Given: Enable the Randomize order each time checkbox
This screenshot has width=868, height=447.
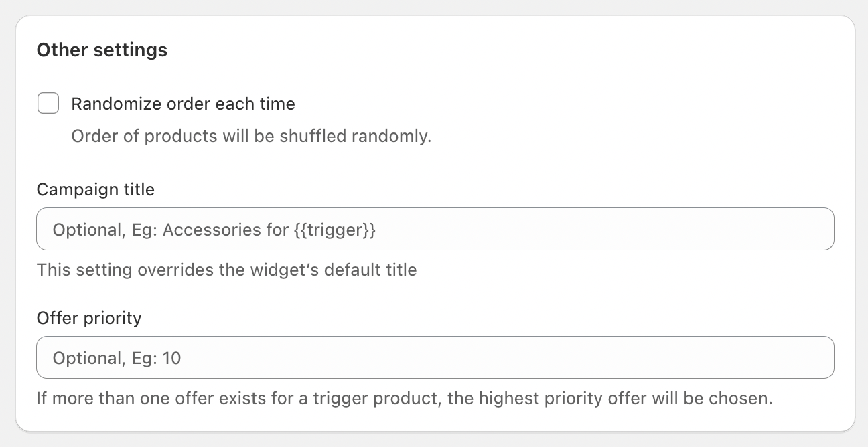Looking at the screenshot, I should click(x=48, y=104).
